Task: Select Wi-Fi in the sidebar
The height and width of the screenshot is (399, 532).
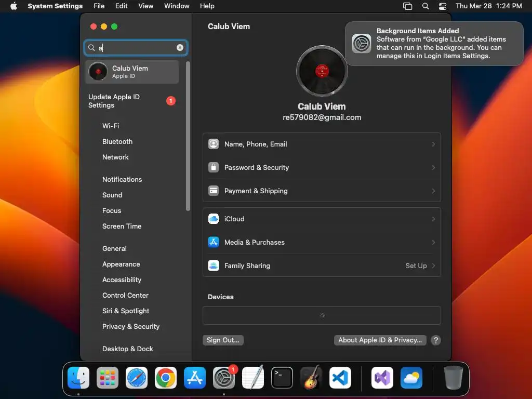Action: click(111, 126)
